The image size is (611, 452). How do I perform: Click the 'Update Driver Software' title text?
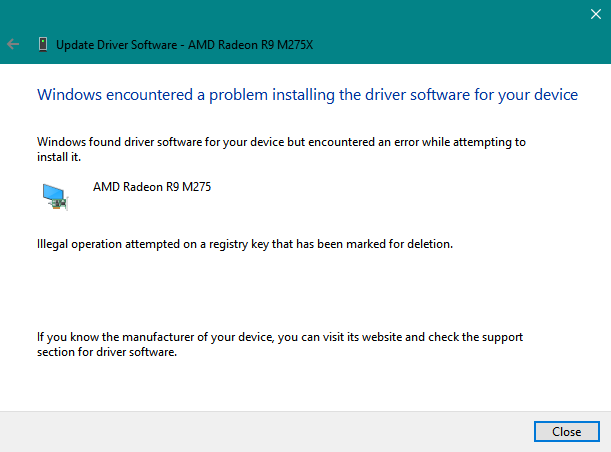coord(117,45)
